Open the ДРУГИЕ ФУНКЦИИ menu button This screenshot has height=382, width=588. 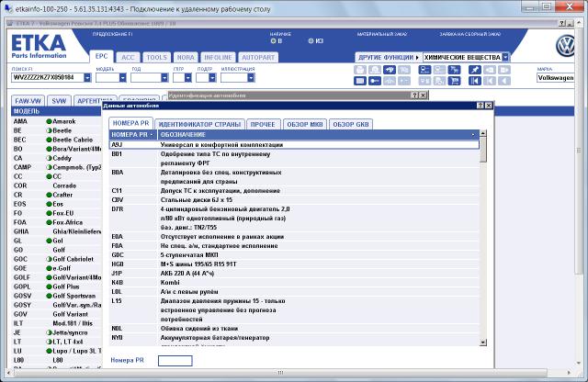pos(389,57)
